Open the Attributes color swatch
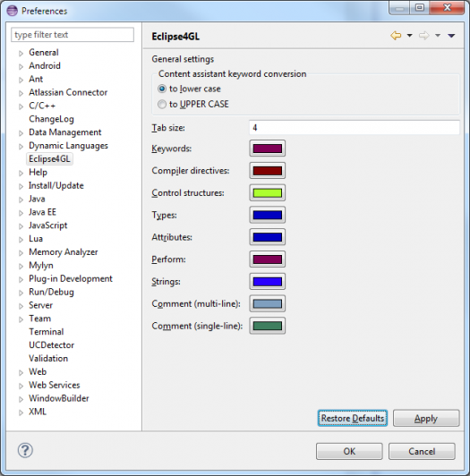Screen dimensions: 470x476 tap(268, 237)
